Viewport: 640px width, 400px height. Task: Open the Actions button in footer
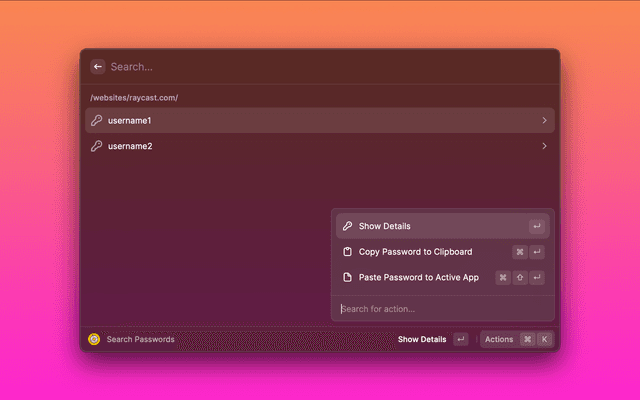(499, 339)
